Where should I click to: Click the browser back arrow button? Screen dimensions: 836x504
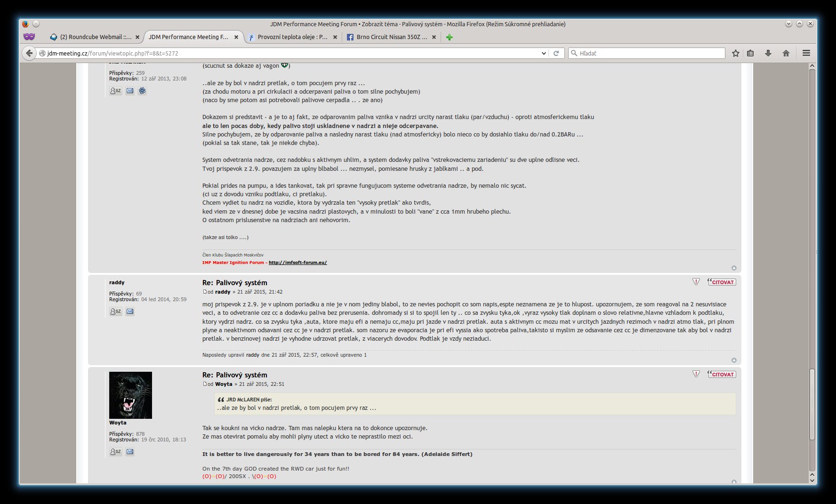tap(29, 53)
